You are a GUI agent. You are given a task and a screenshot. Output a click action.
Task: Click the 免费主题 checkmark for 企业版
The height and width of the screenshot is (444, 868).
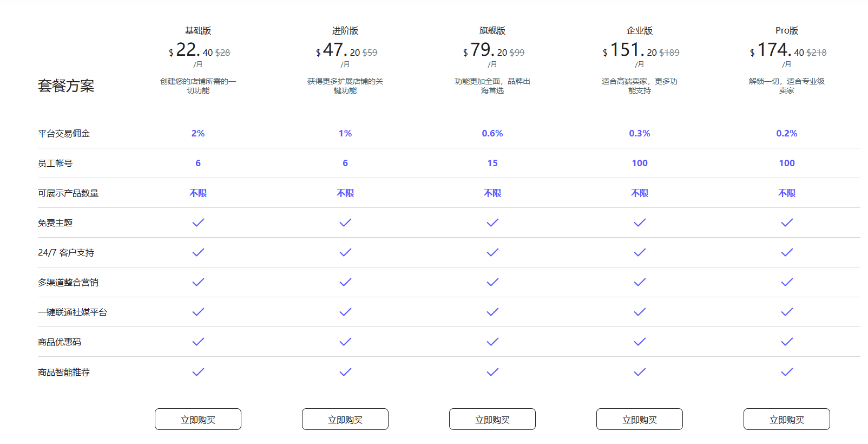(x=640, y=223)
